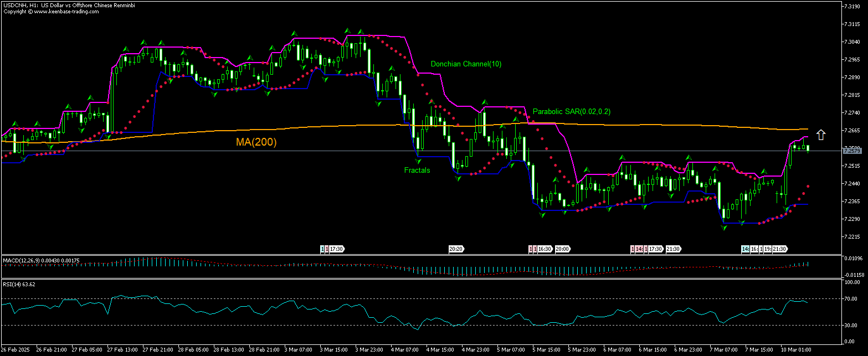This screenshot has height=356, width=868.
Task: Click the RSI(14) indicator title
Action: [12, 284]
